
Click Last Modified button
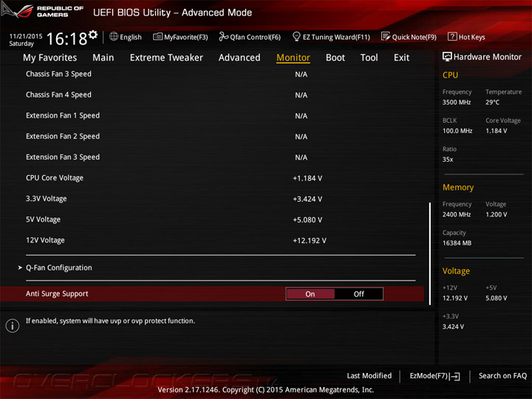[x=369, y=375]
